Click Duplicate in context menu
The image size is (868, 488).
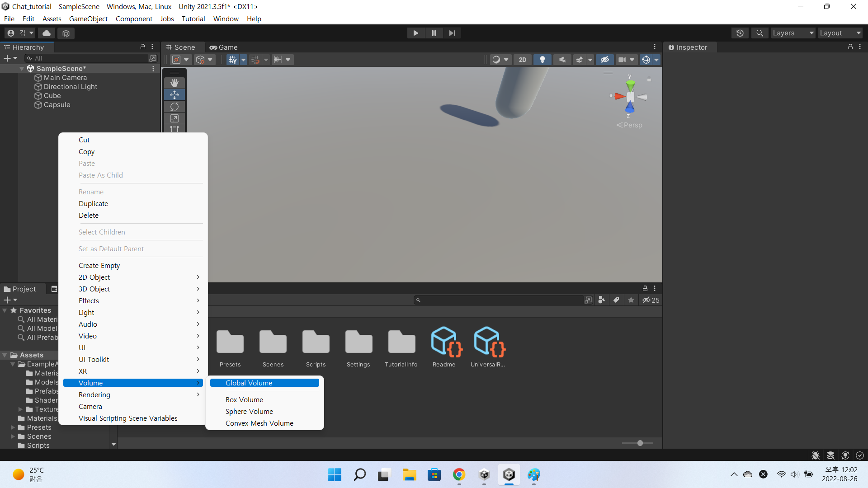(x=93, y=204)
